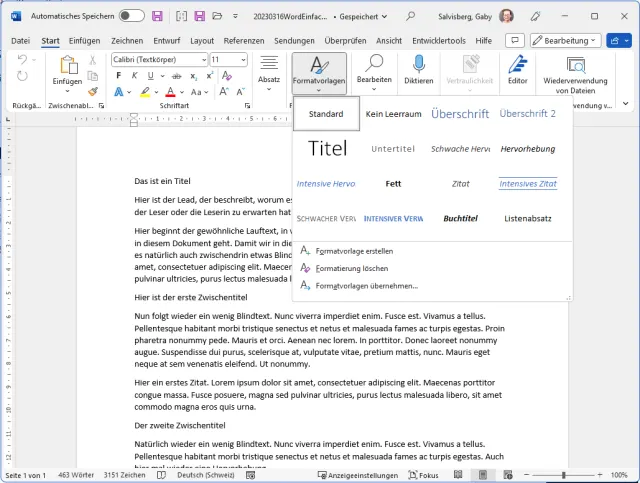This screenshot has width=640, height=483.
Task: Open the Editor tool in ribbon
Action: (517, 66)
